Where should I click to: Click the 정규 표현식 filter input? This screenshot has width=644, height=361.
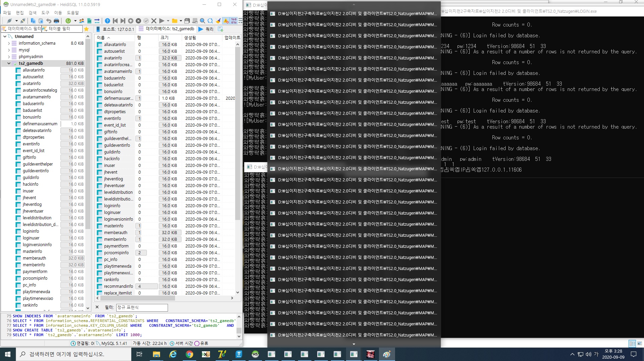point(142,307)
